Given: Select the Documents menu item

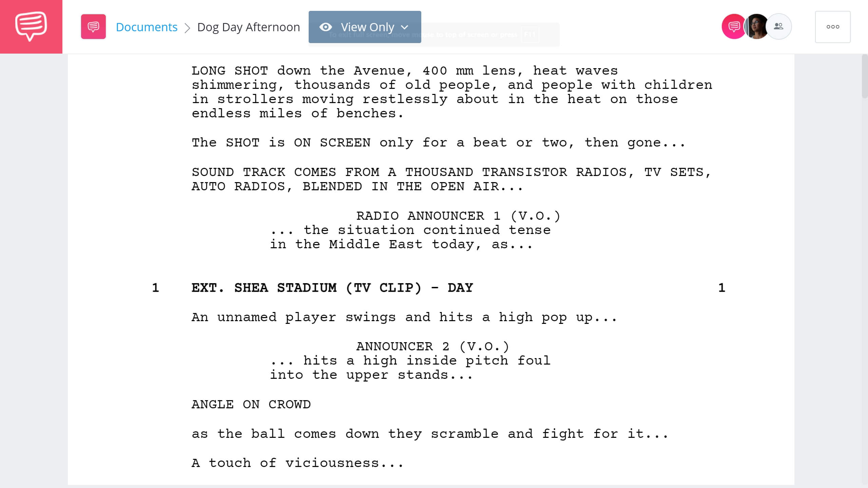Looking at the screenshot, I should (x=146, y=26).
